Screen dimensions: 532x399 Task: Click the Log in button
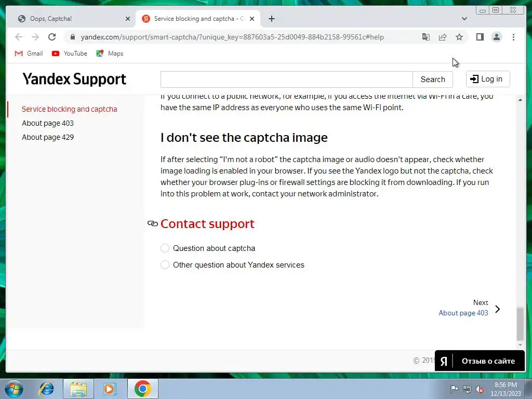tap(488, 79)
